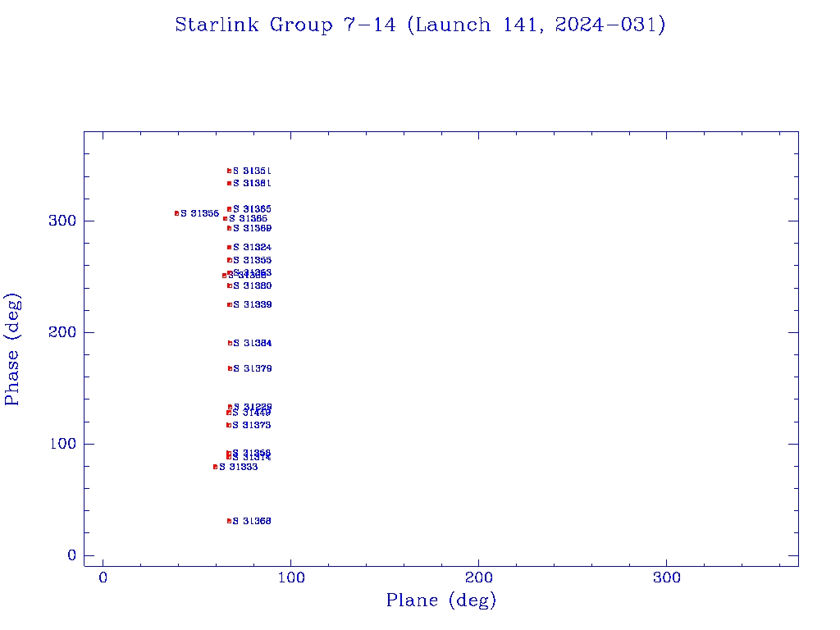Click the x-axis tick label "0"
This screenshot has width=840, height=630.
click(103, 577)
